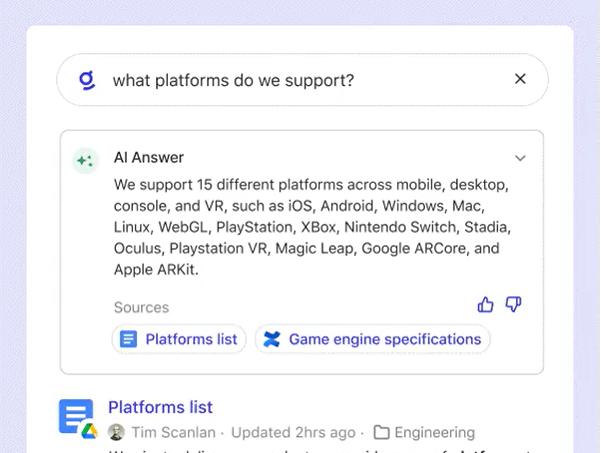Click the AI Answer heading
Image resolution: width=601 pixels, height=453 pixels.
click(x=149, y=158)
